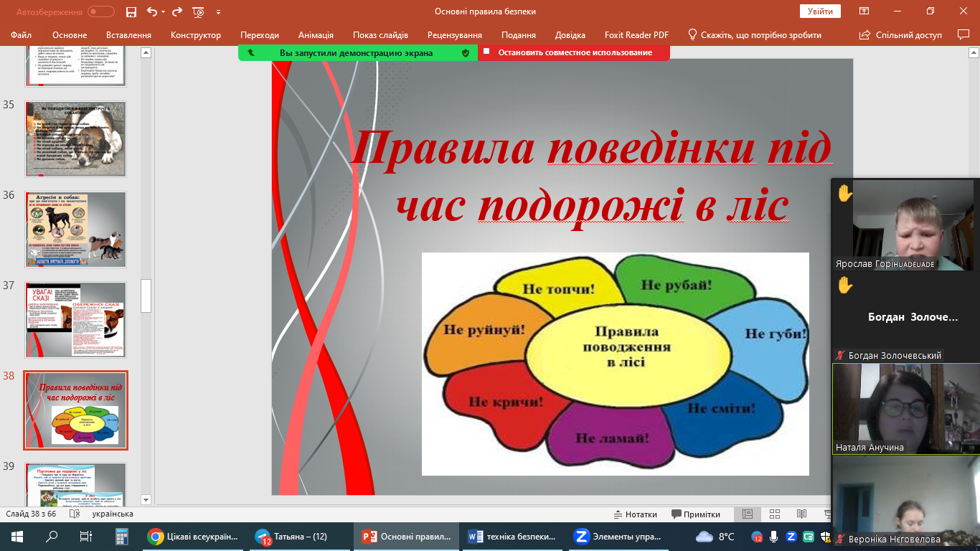Image resolution: width=980 pixels, height=551 pixels.
Task: Switch to Reading view icon
Action: 801,514
